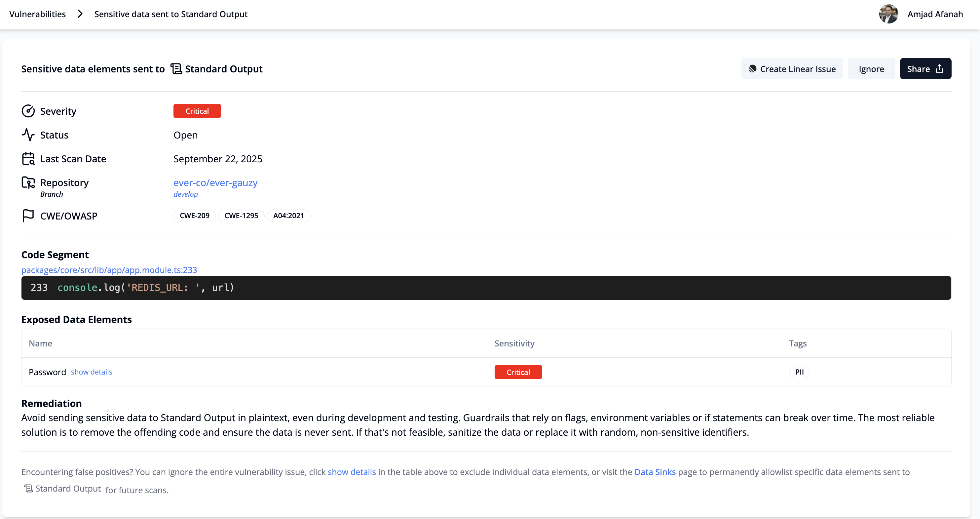Click show details in the false positives note
980x519 pixels.
(x=352, y=472)
